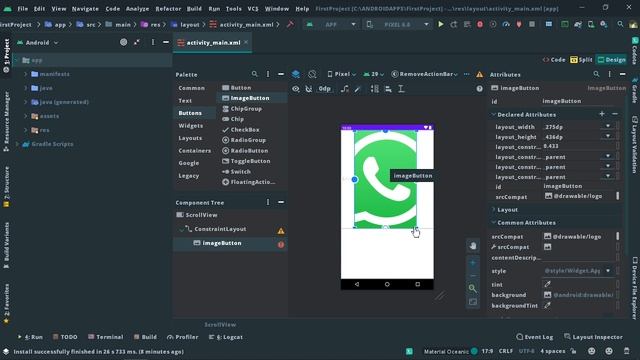Select the Pan hand tool
The image size is (640, 360).
point(473,246)
